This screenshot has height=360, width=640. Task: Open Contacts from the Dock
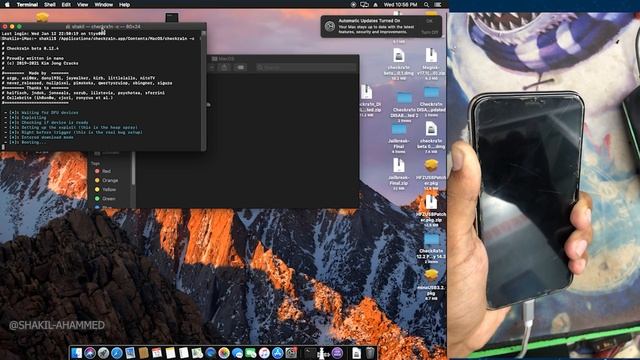click(x=143, y=353)
